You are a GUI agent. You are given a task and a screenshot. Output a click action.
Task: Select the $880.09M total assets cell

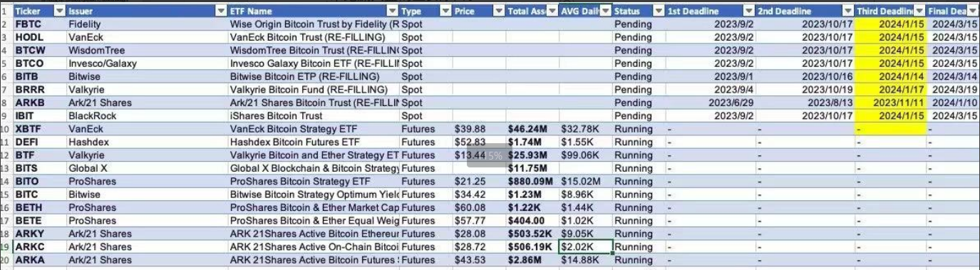pos(532,182)
